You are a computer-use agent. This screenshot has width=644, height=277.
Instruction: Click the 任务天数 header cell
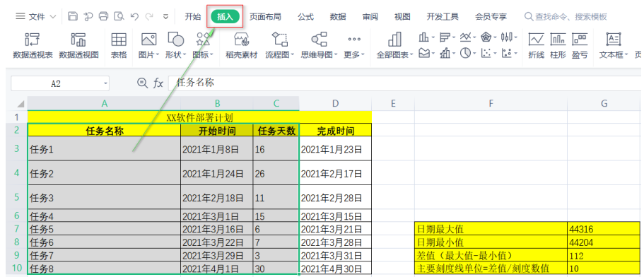point(276,131)
